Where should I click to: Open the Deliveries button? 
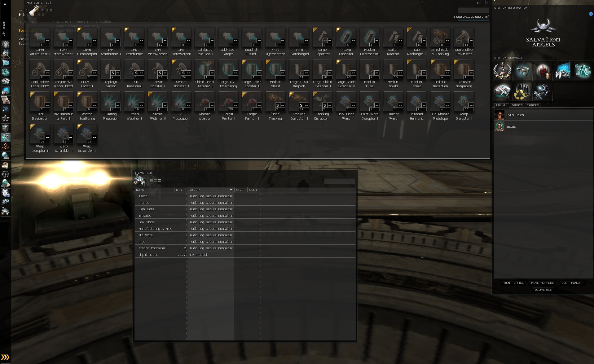543,290
